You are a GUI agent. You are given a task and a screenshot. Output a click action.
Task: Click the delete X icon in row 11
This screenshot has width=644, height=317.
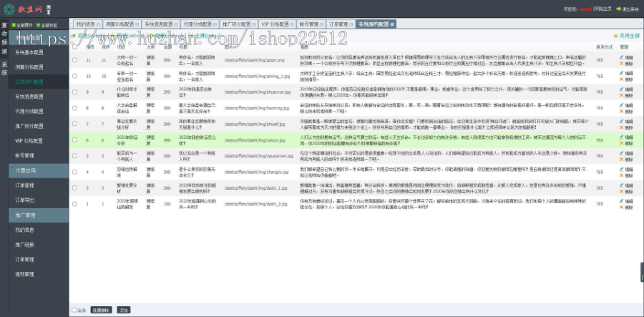tap(621, 63)
